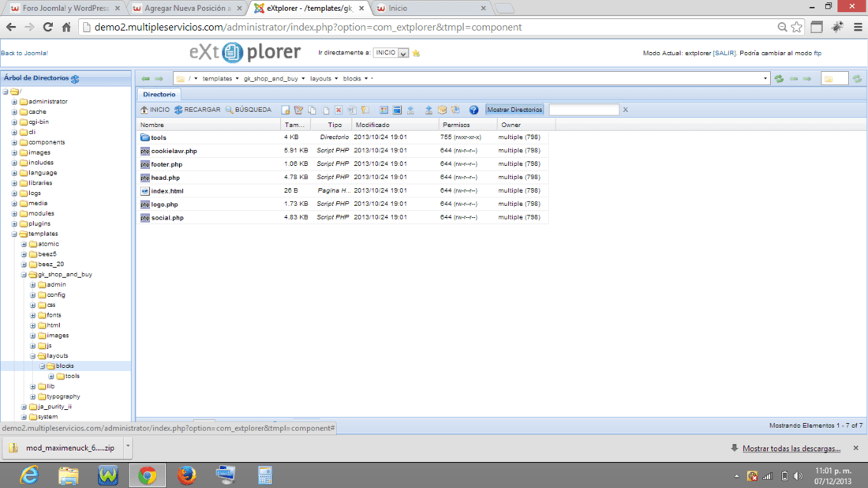Click the Back to Joomla! link

tap(24, 53)
